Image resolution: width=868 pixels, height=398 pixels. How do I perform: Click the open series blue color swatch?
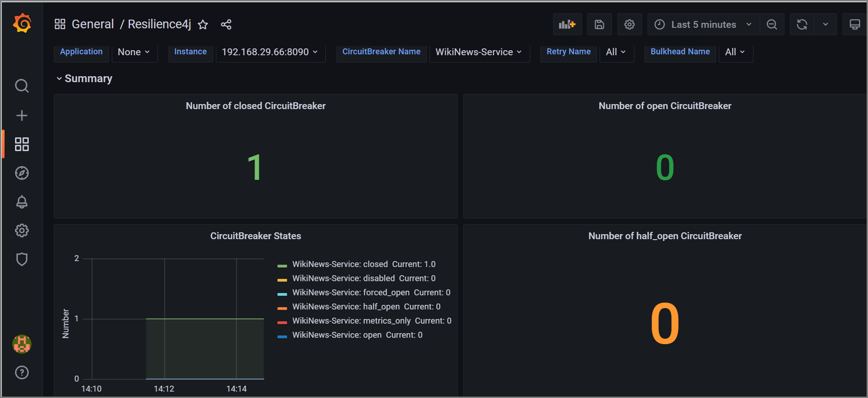[282, 337]
